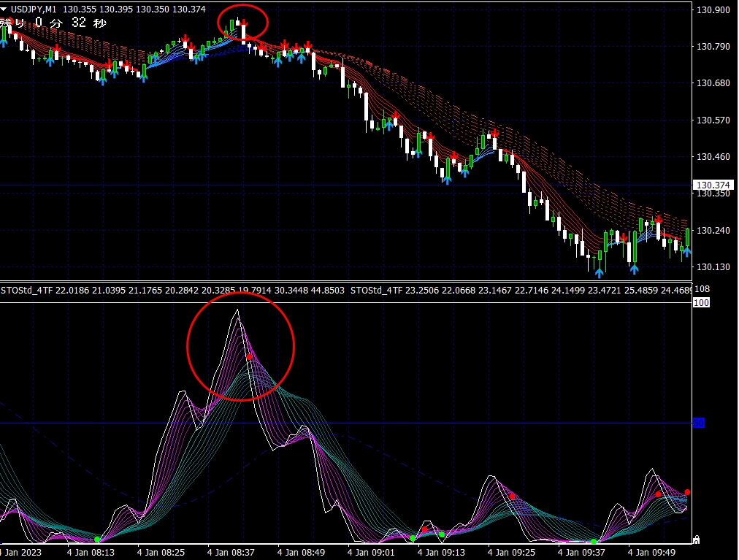Screen dimensions: 739x560
Task: Click the current price label 130.374
Action: click(712, 185)
